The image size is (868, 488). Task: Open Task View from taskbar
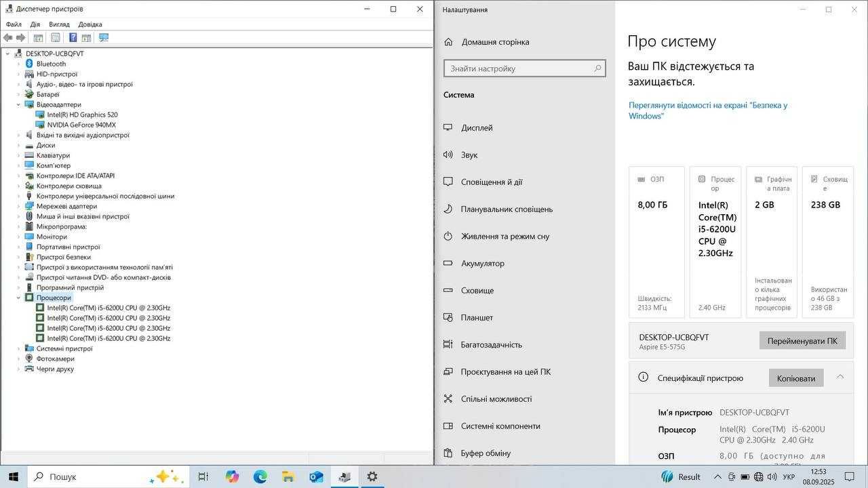[x=203, y=476]
